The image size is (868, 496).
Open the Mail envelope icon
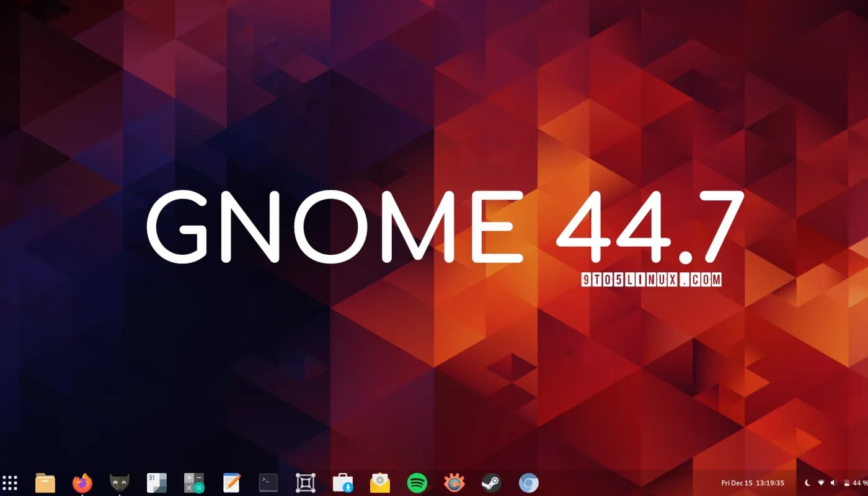pos(380,483)
